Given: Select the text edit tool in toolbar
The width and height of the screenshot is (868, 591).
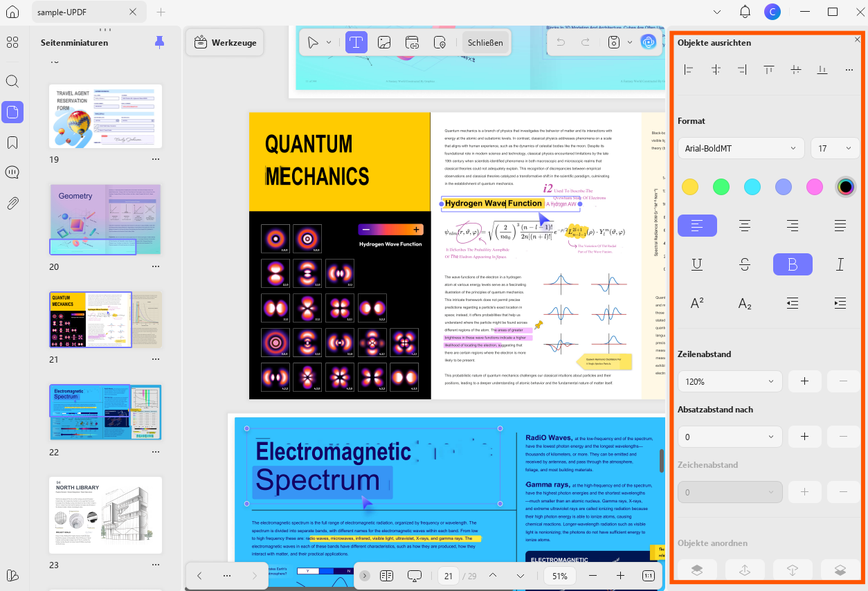Looking at the screenshot, I should tap(356, 42).
